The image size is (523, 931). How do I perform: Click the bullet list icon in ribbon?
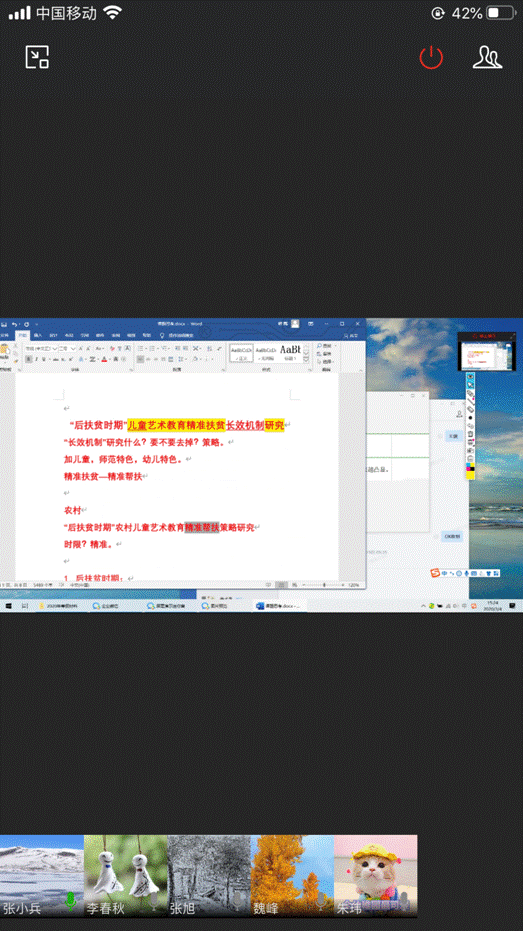click(140, 349)
